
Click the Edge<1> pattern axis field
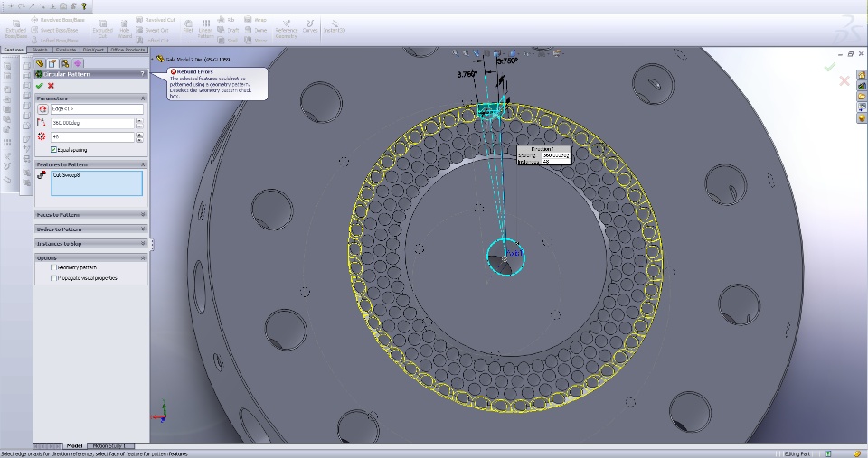click(x=97, y=109)
